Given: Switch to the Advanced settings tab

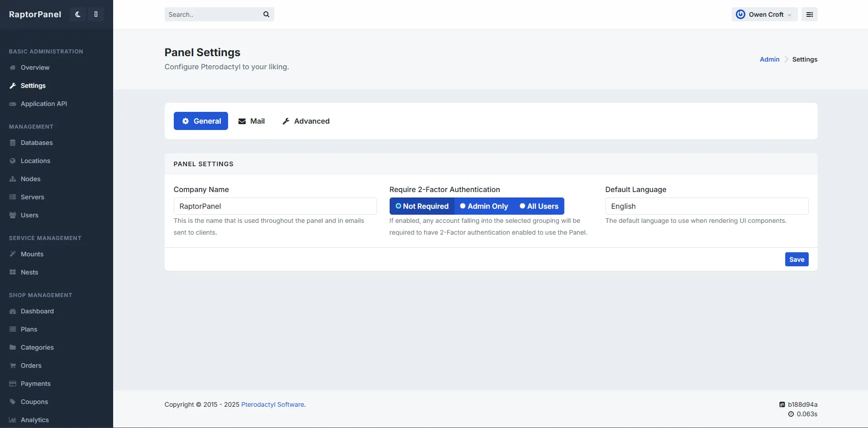Looking at the screenshot, I should pyautogui.click(x=306, y=121).
